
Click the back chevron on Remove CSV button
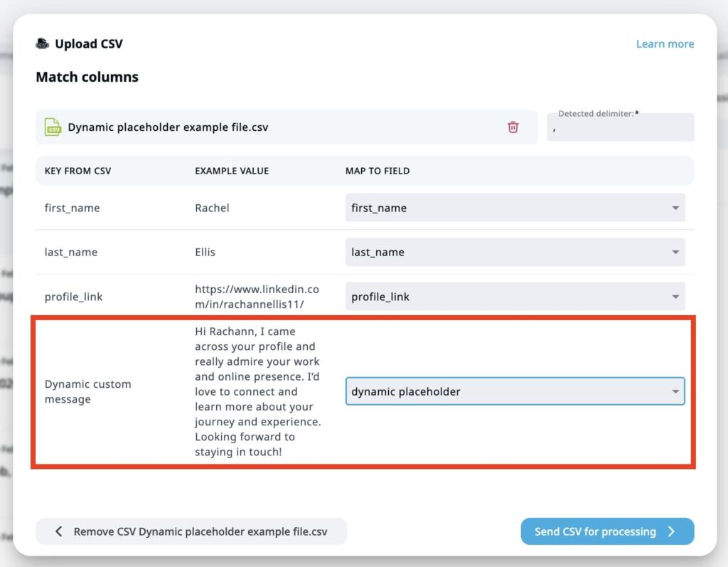58,531
